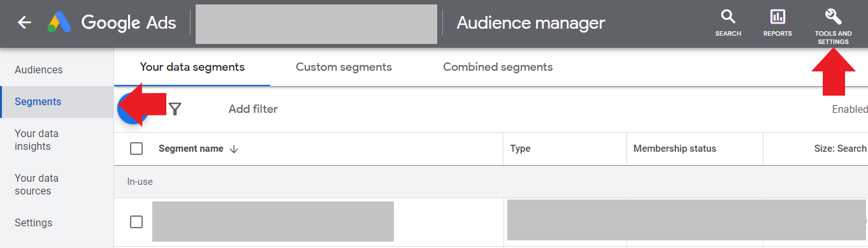Switch to Custom segments tab

(x=344, y=67)
